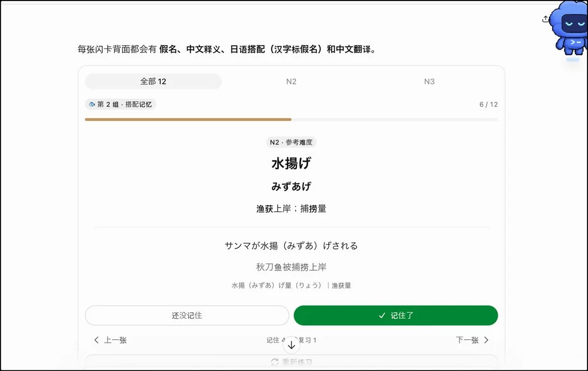Click the collocation 水揚げ量 渔获量 line
The image size is (588, 371).
[x=291, y=285]
